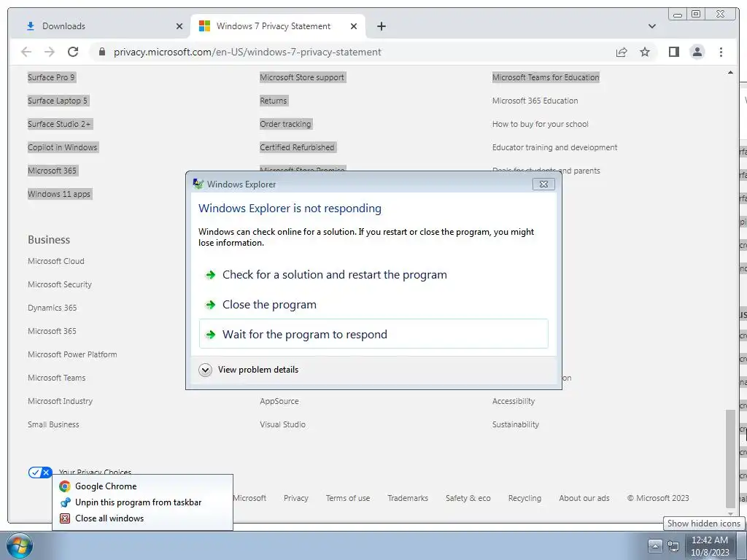Show hidden icons tray arrow

point(655,546)
